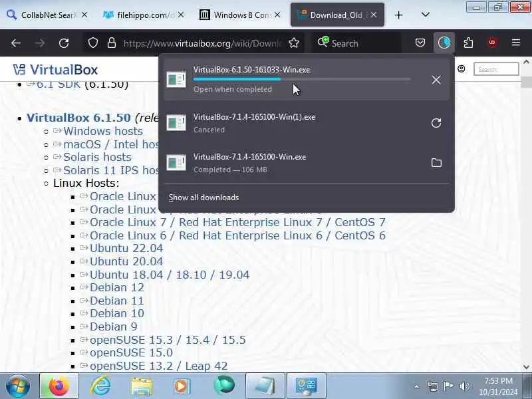This screenshot has width=532, height=399.
Task: Expand the list all tabs chevron
Action: pos(425,15)
